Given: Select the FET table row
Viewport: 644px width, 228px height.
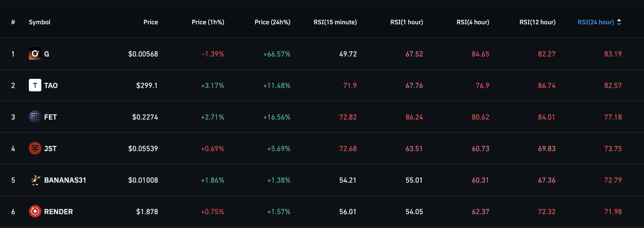Looking at the screenshot, I should pyautogui.click(x=322, y=117).
